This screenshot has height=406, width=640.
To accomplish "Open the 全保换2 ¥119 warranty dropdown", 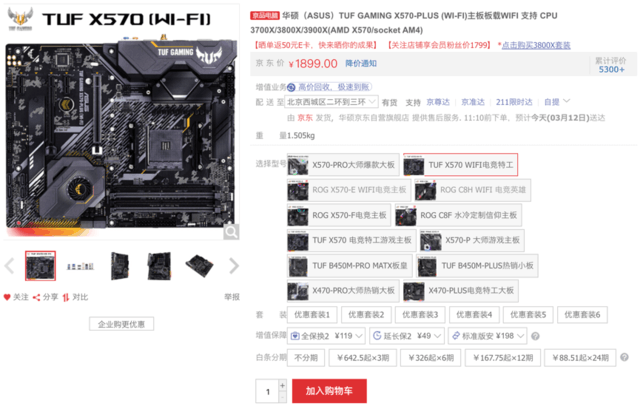I will click(326, 336).
